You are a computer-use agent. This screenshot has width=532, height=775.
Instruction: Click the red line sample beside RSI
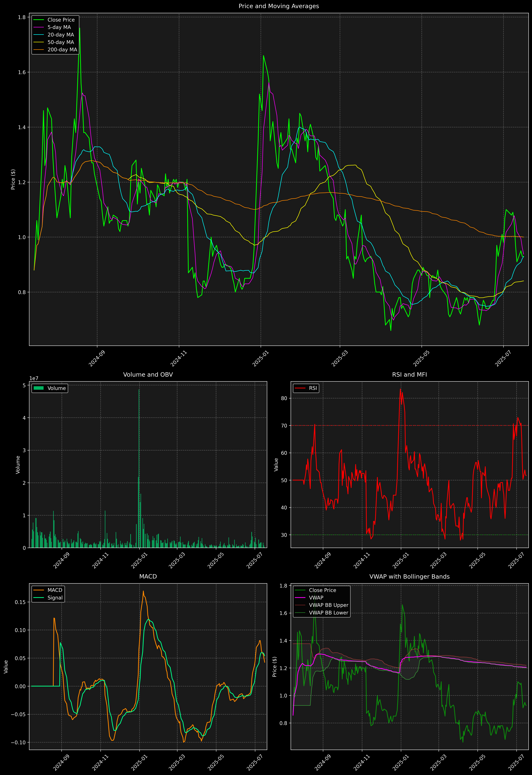[x=300, y=388]
